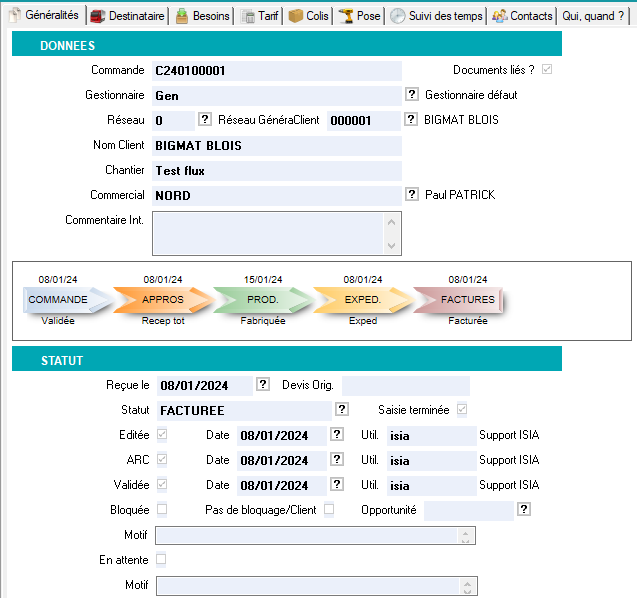The height and width of the screenshot is (598, 637).
Task: Click the spinner arrows on En attente Motif field
Action: (467, 585)
